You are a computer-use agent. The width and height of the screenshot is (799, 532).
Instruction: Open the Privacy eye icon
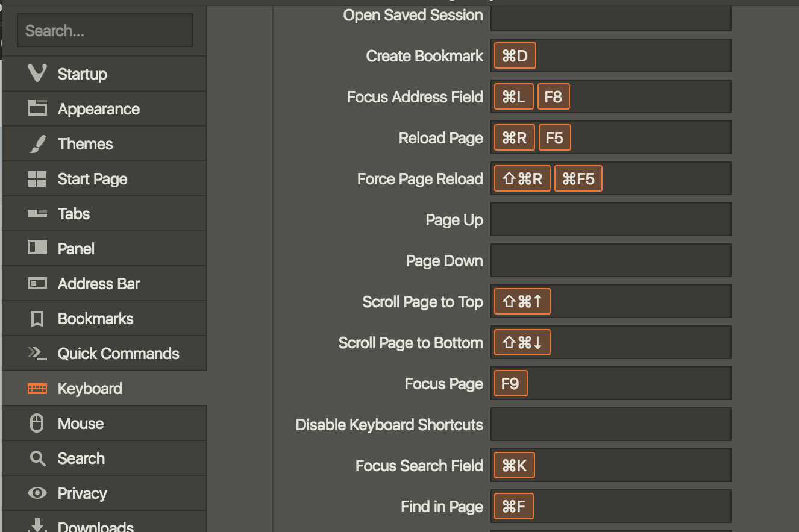click(x=37, y=493)
